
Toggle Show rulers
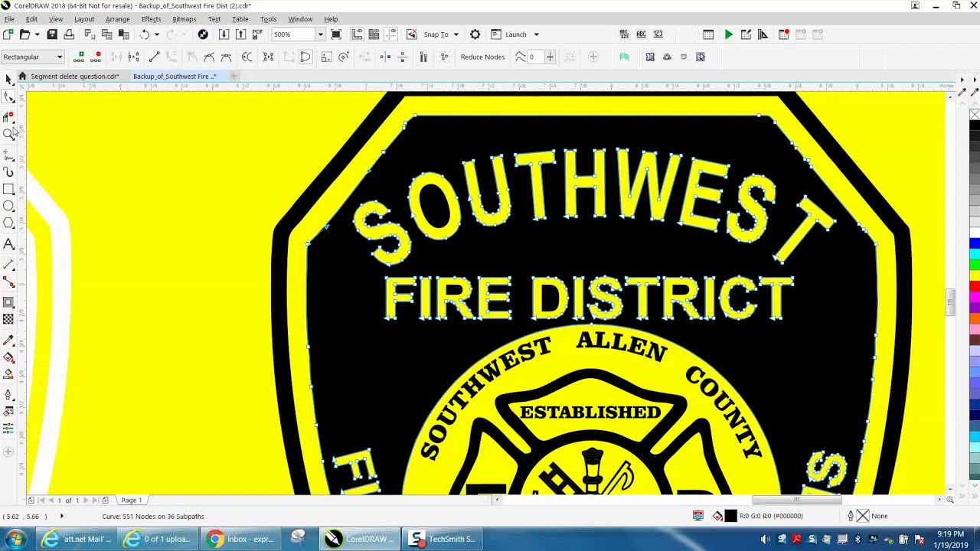[x=357, y=34]
